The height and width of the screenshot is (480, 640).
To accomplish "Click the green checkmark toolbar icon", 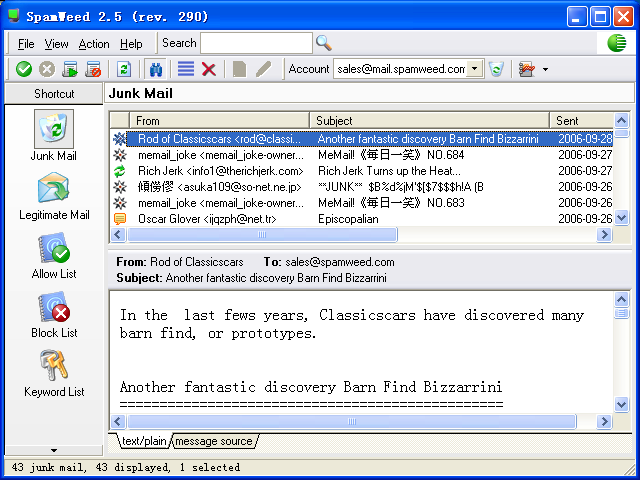I will [24, 69].
